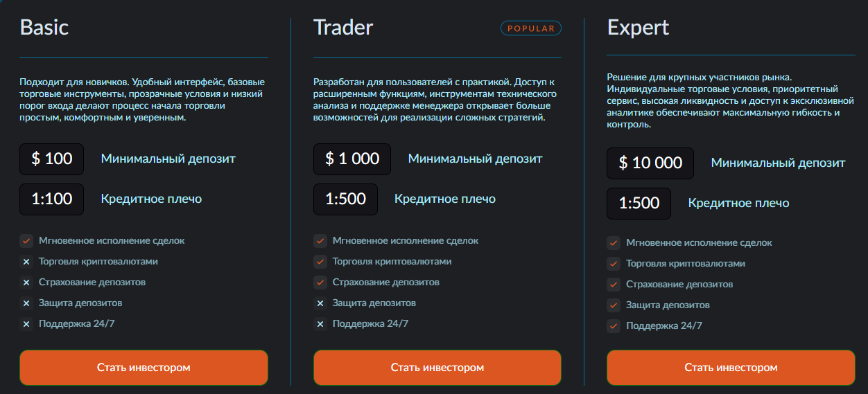
Task: Click Trader plan's deposit insurance checkmark
Action: point(320,283)
